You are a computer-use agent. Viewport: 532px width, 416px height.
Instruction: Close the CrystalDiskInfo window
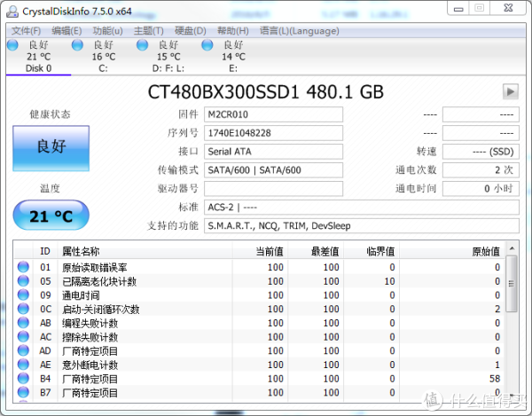tap(508, 8)
